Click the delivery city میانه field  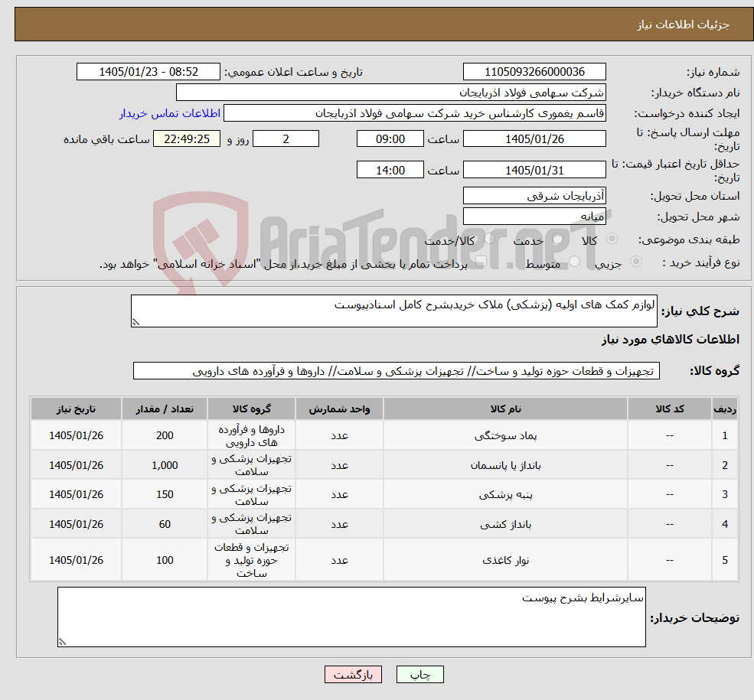(x=534, y=217)
